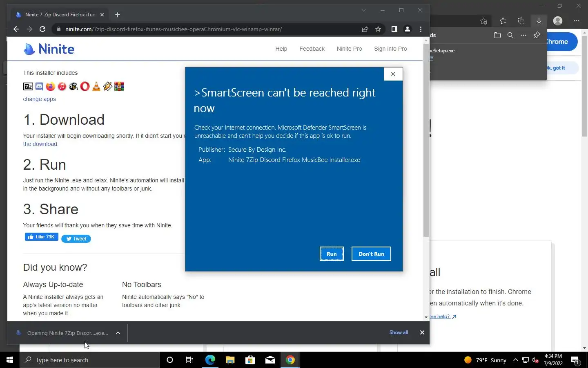Open the Edge profile avatar
Viewport: 588px width, 368px height.
(558, 21)
